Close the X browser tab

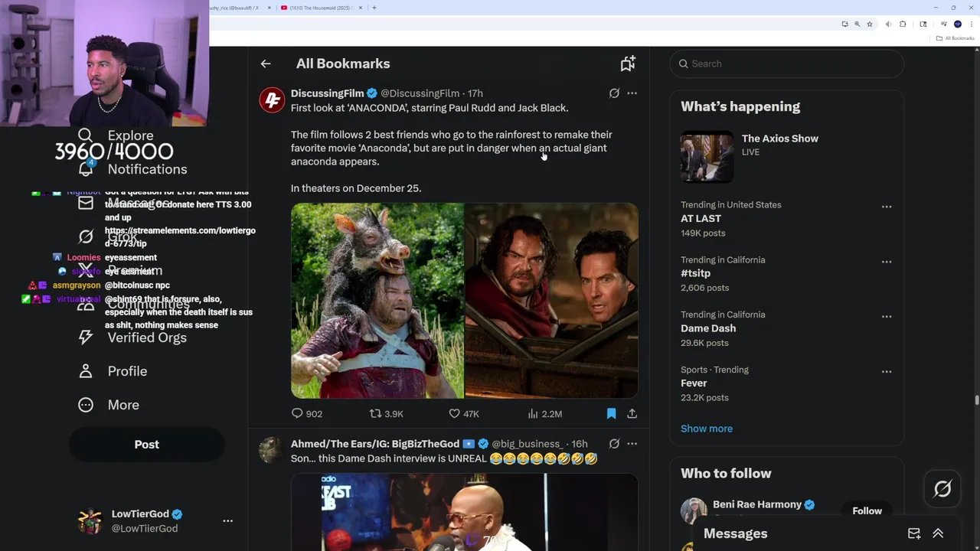[x=269, y=8]
